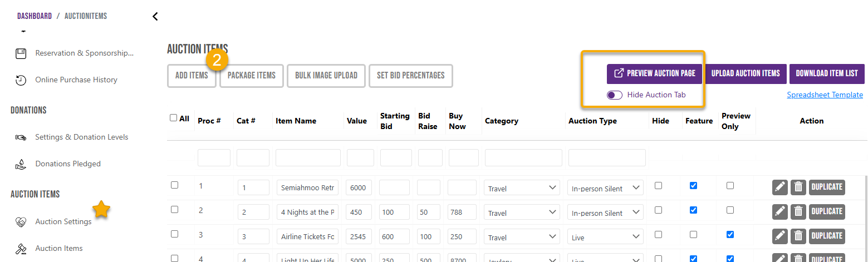Open Live auction type dropdown, item 3

pos(606,237)
